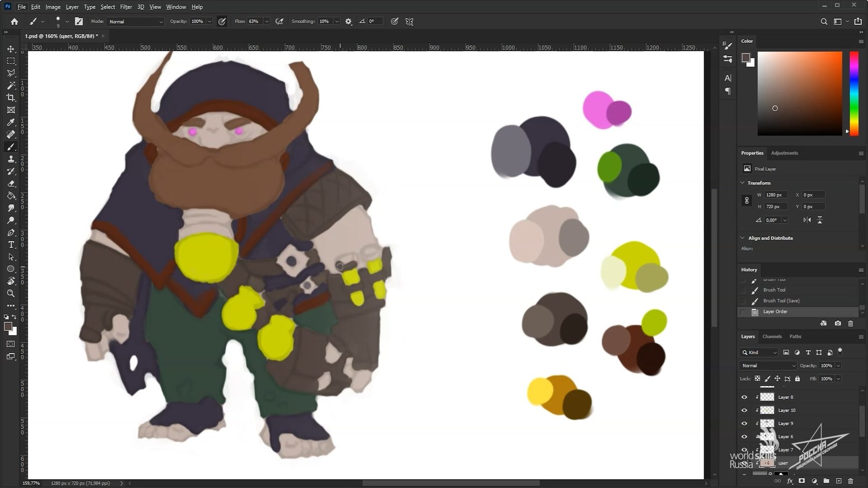Image resolution: width=868 pixels, height=488 pixels.
Task: Select the Zoom tool
Action: (x=11, y=293)
